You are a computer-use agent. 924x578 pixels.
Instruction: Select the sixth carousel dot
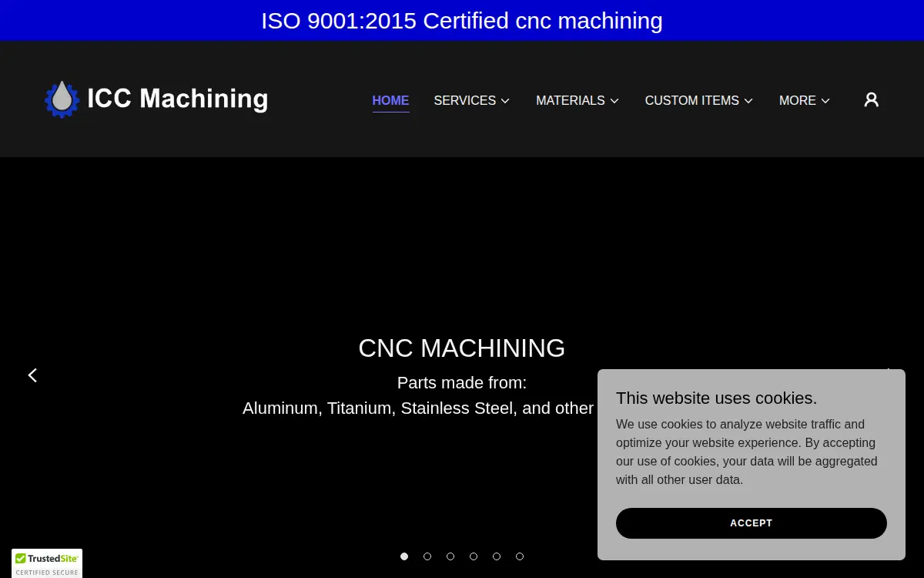point(520,556)
